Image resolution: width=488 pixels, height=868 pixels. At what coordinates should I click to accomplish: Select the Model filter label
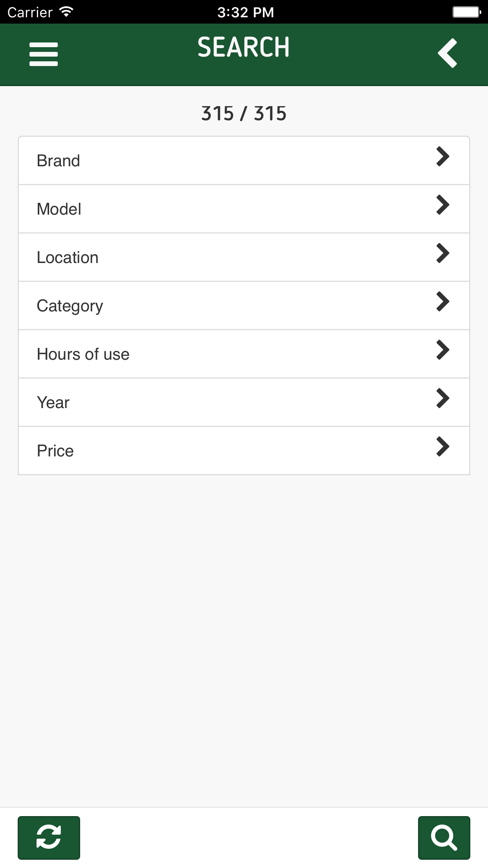pos(59,209)
